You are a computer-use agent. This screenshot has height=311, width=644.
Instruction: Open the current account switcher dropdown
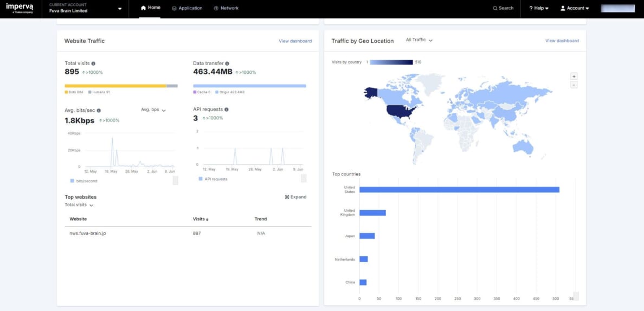click(120, 9)
